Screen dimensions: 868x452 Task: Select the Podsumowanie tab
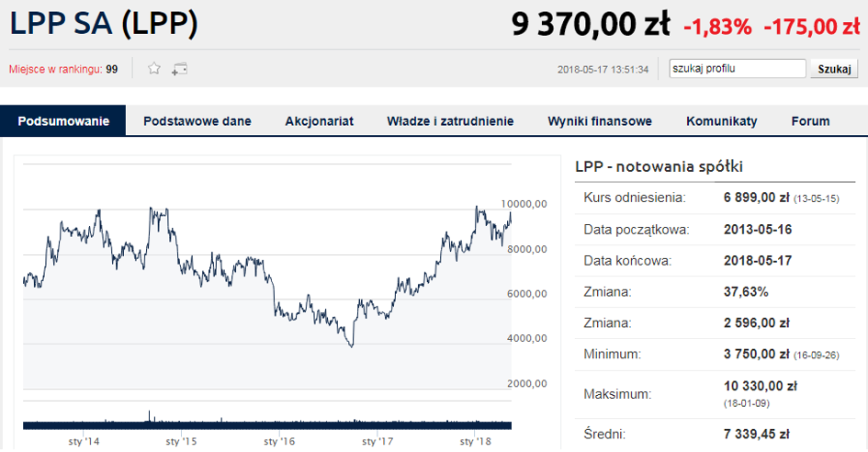pyautogui.click(x=63, y=121)
